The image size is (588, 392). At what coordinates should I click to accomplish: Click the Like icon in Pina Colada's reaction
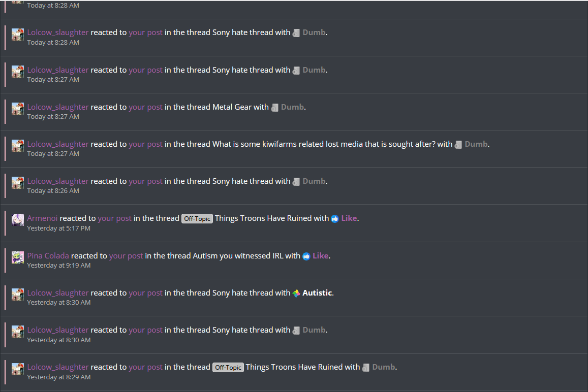pyautogui.click(x=306, y=256)
